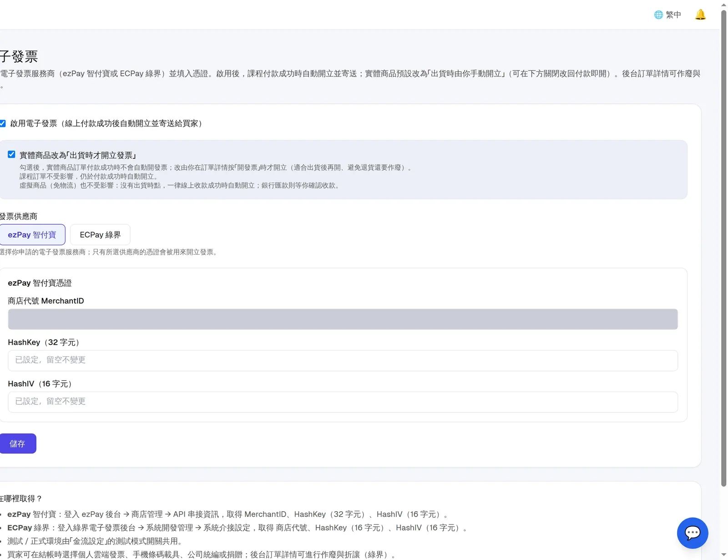Viewport: 728px width, 560px height.
Task: Click the ezPay 智付寶 instruction line at bottom
Action: pyautogui.click(x=227, y=514)
